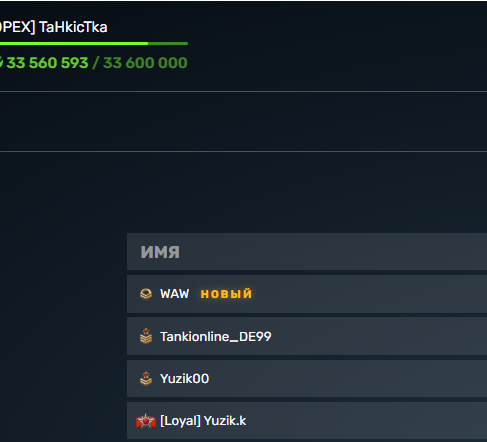The height and width of the screenshot is (442, 487).
Task: Click empty space right of Yuzik00 in row
Action: coord(347,378)
